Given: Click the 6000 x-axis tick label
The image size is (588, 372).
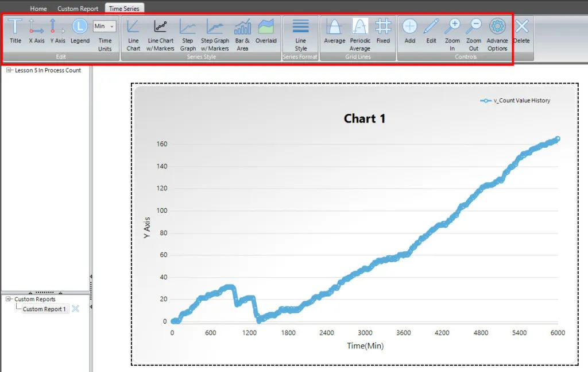Looking at the screenshot, I should coord(558,332).
